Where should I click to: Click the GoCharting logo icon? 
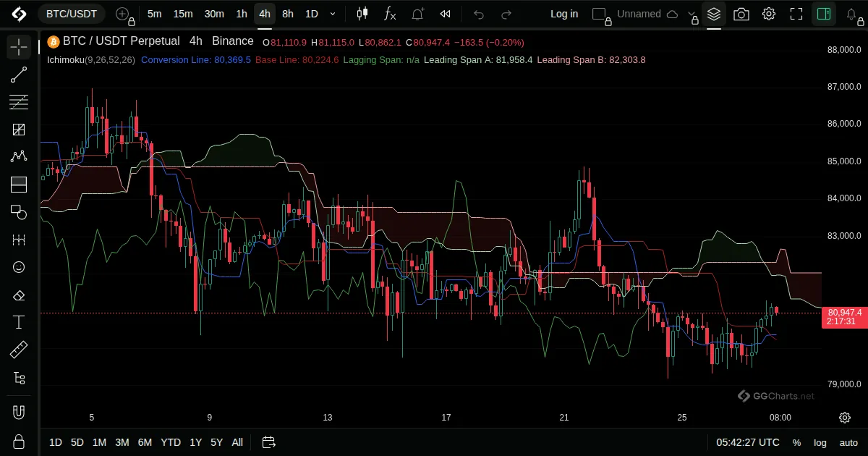click(19, 14)
